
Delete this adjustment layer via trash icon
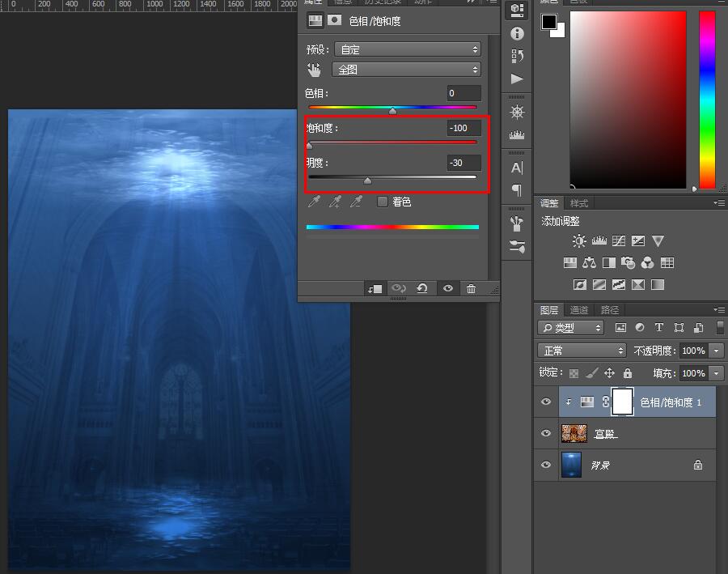coord(471,289)
